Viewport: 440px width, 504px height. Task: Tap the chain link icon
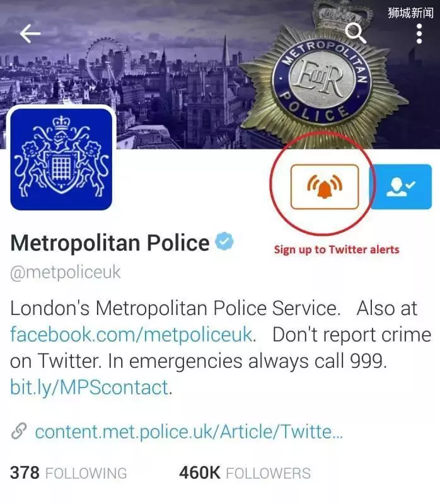19,432
